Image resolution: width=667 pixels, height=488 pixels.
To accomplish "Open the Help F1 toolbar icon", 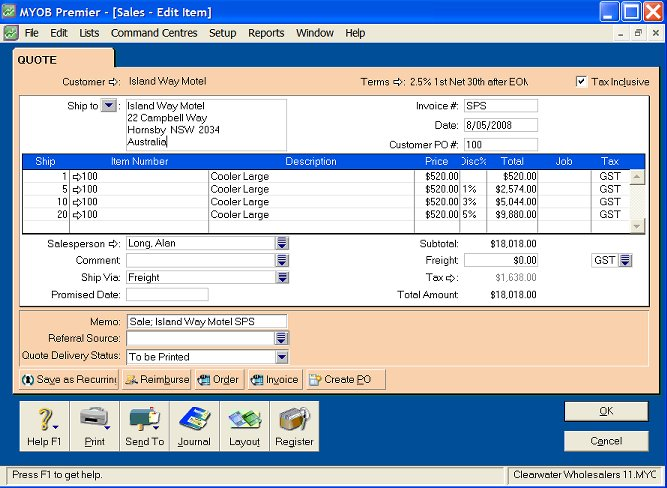I will click(x=44, y=426).
